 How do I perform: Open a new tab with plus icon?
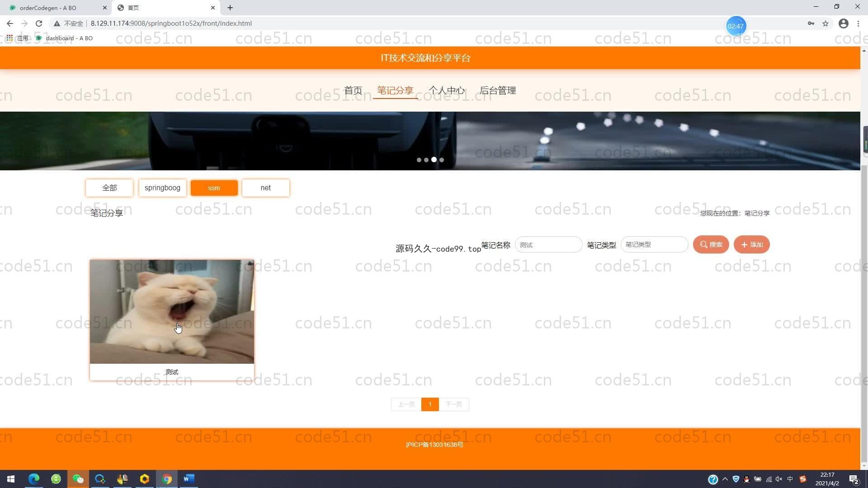(x=230, y=8)
